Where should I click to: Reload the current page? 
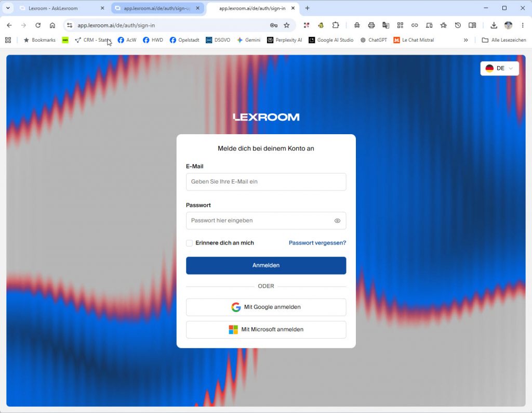click(38, 25)
